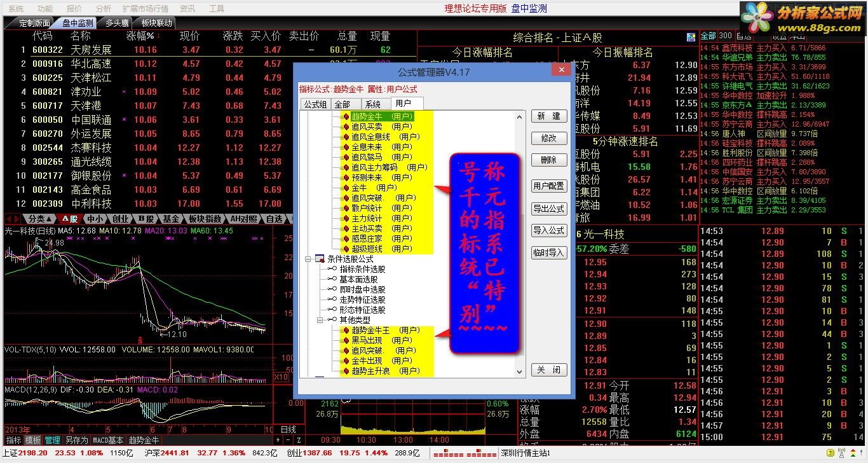This screenshot has width=868, height=463.
Task: Switch to 公式组 tab in formula manager
Action: coord(315,104)
